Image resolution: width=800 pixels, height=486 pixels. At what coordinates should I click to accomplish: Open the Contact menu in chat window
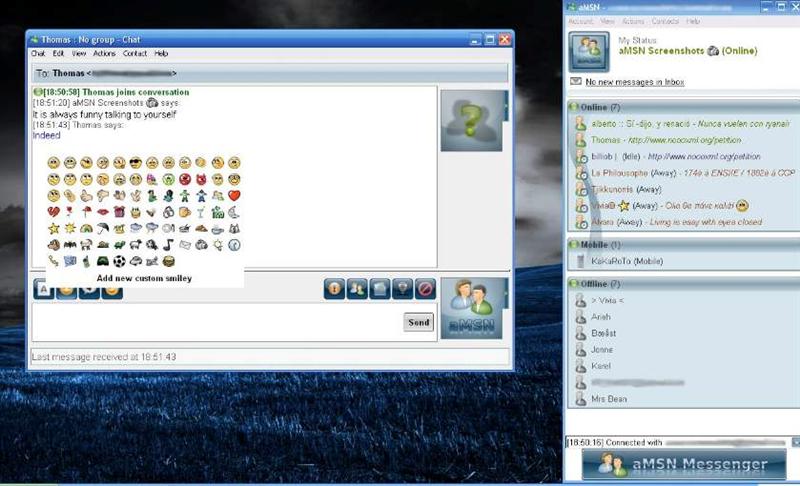pyautogui.click(x=135, y=53)
